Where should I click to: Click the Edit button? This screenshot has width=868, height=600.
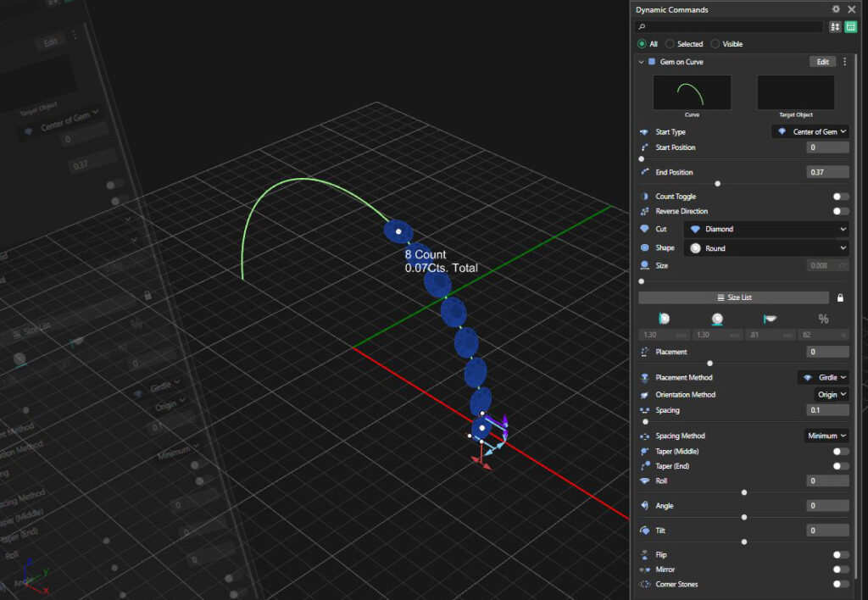coord(822,62)
